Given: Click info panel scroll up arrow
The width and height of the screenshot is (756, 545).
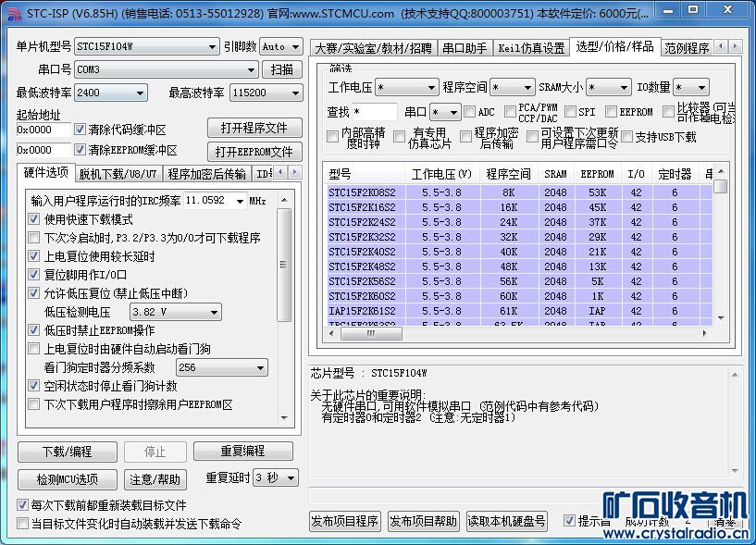Looking at the screenshot, I should click(735, 375).
